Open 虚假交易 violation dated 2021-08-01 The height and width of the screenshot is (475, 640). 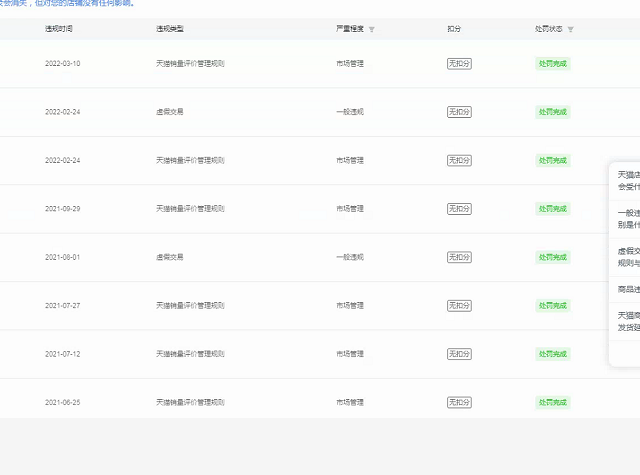170,257
